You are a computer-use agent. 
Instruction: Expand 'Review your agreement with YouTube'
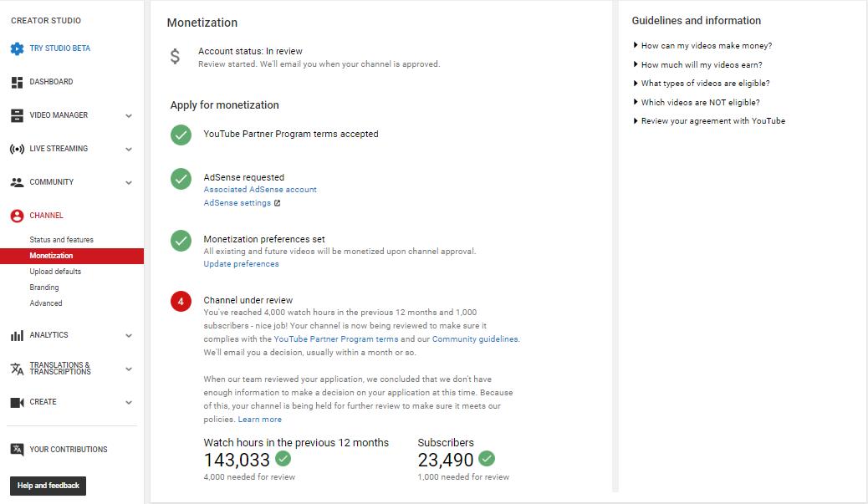[709, 121]
